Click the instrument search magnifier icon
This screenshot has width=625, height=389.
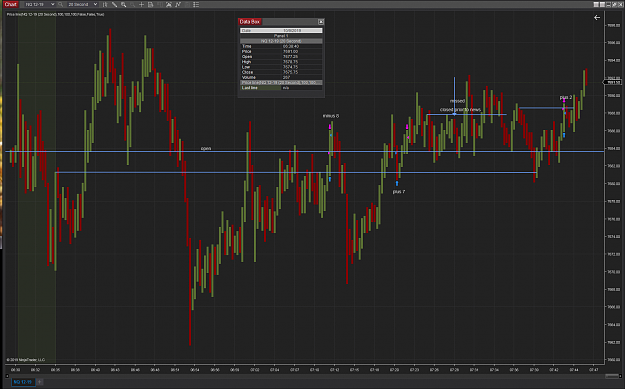(x=61, y=4)
